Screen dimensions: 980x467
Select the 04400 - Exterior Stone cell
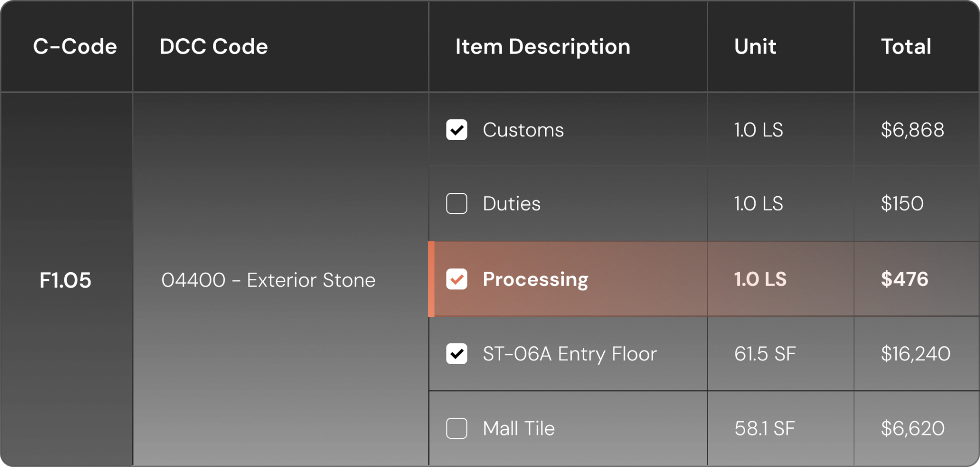[268, 280]
